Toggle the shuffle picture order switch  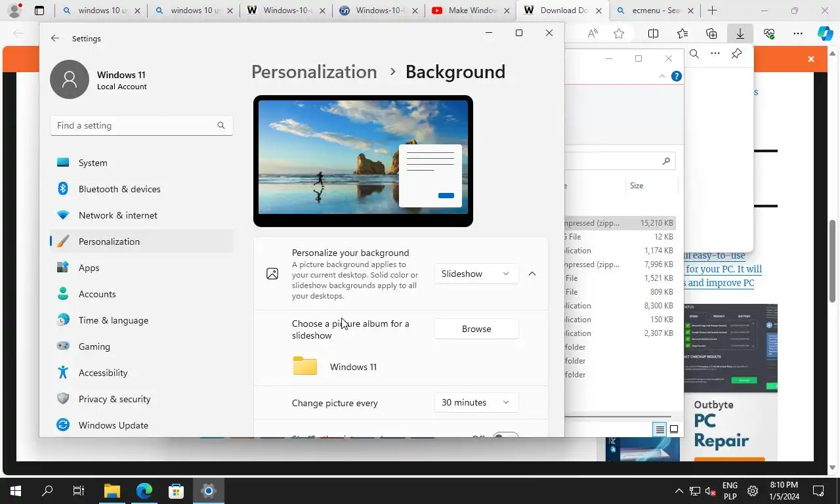point(506,436)
